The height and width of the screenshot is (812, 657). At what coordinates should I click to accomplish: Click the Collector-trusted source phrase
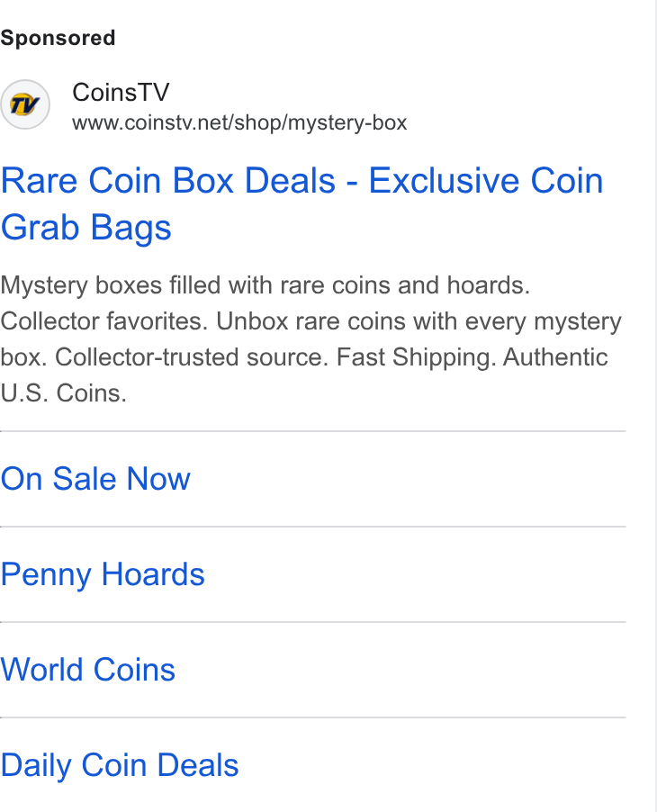coord(192,357)
